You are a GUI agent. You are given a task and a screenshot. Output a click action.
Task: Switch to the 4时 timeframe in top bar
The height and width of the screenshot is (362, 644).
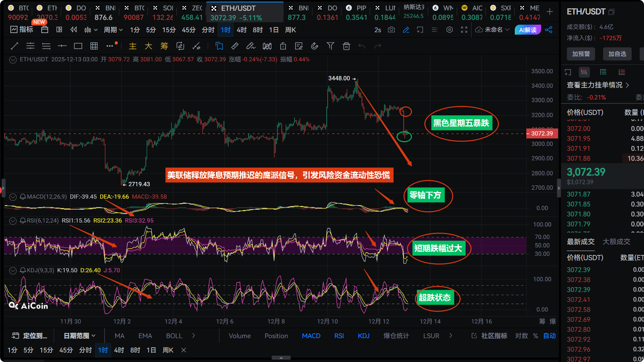(241, 30)
